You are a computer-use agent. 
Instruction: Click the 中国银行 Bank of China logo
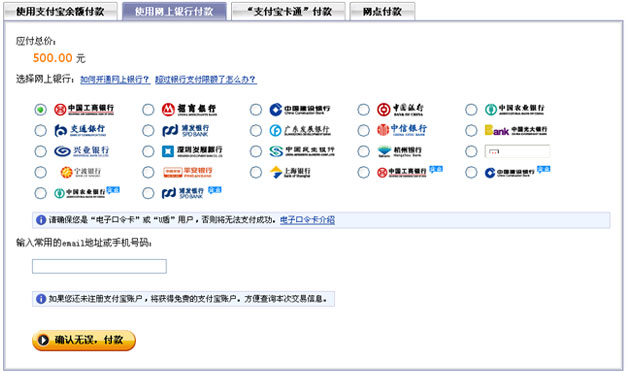[400, 109]
